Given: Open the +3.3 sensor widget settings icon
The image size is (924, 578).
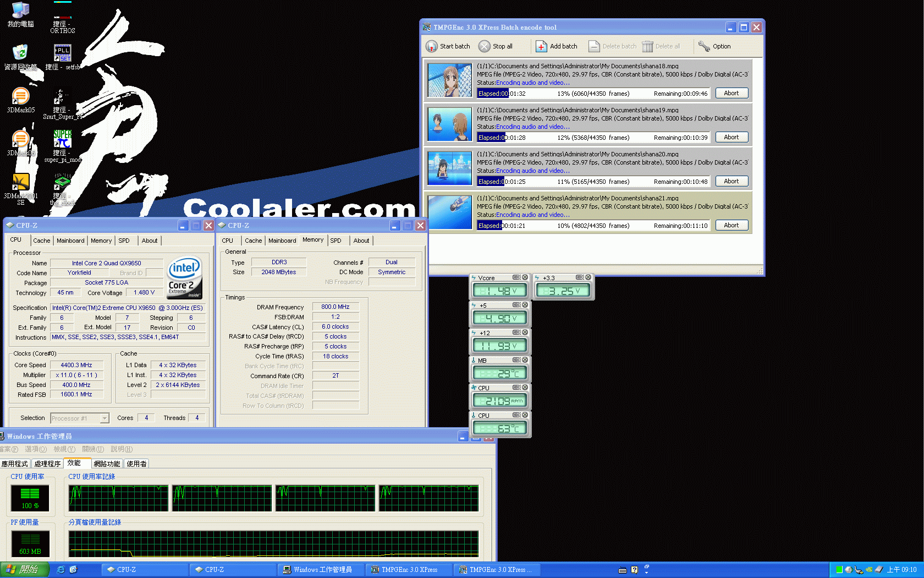Looking at the screenshot, I should click(x=580, y=277).
